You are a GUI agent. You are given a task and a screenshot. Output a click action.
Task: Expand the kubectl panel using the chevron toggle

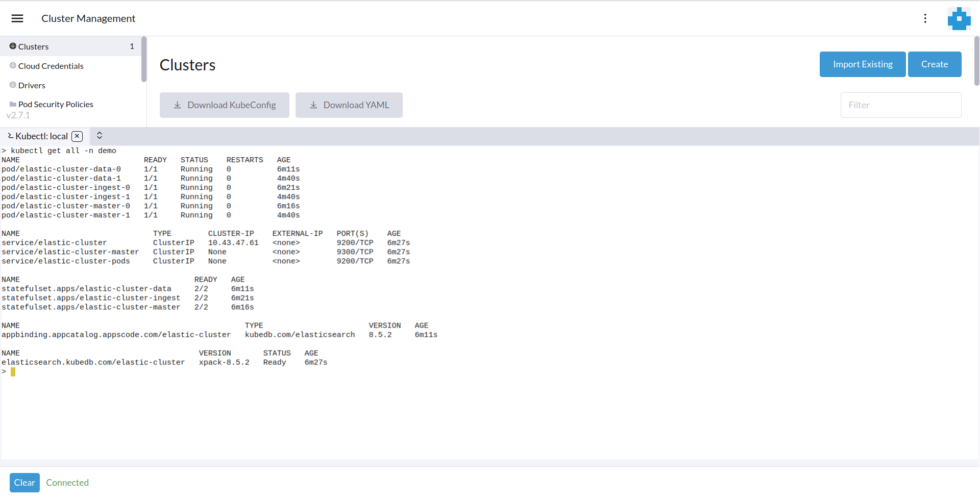coord(100,136)
